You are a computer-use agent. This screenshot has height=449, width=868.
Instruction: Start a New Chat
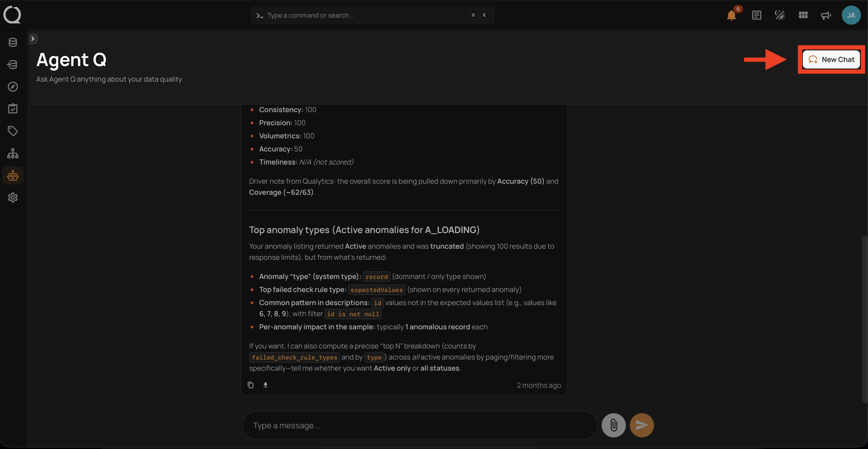[x=831, y=59]
